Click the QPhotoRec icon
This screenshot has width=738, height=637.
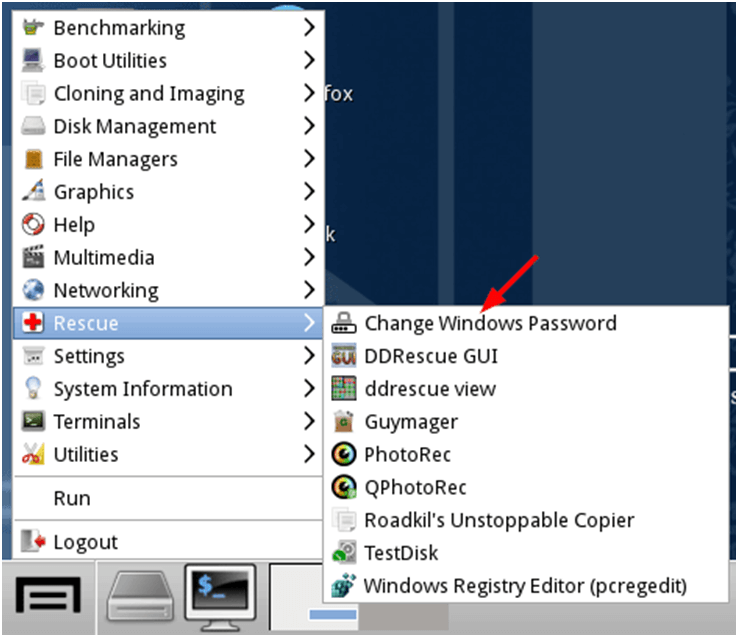click(x=344, y=487)
